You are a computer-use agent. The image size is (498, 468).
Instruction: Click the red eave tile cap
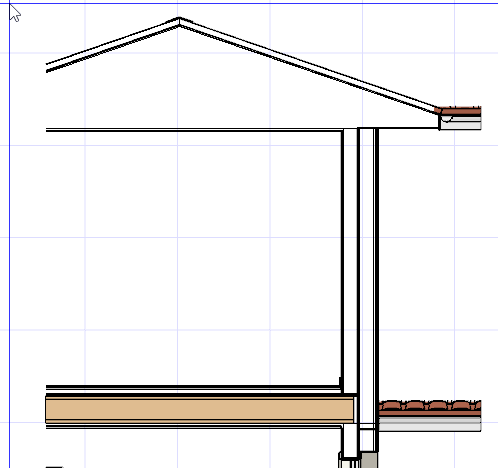click(x=459, y=111)
